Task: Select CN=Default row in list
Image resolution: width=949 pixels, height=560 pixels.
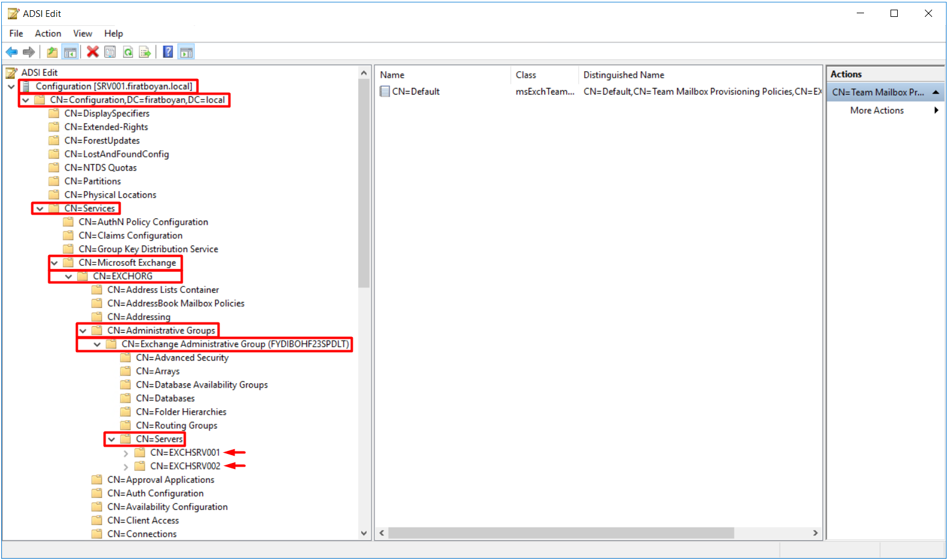Action: point(599,92)
